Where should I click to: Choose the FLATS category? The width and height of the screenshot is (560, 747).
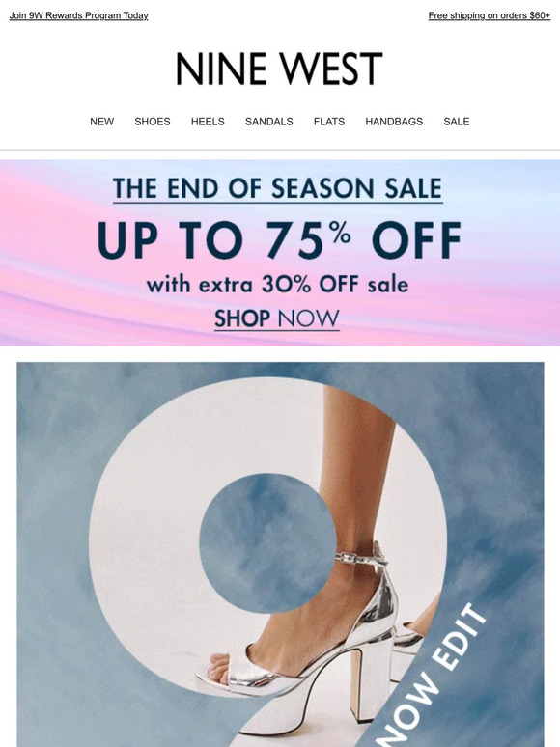click(x=329, y=122)
